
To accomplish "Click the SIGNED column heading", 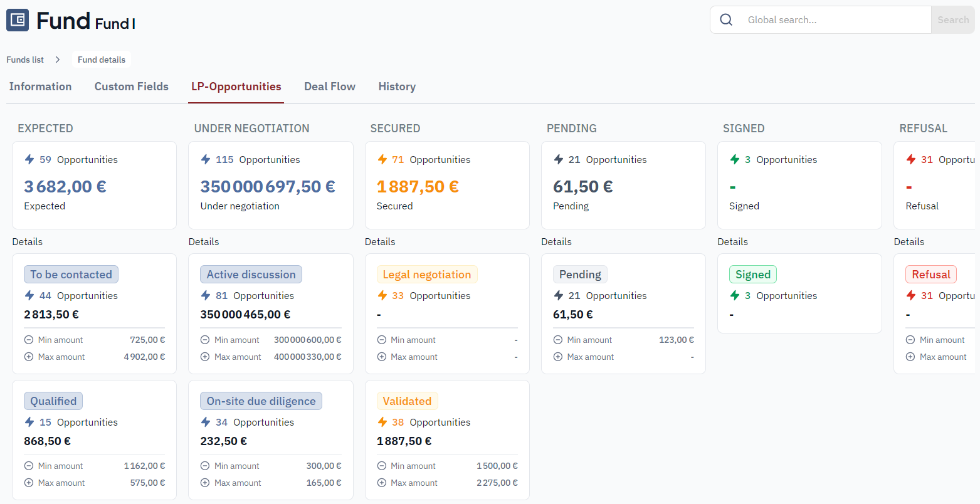I will pyautogui.click(x=744, y=129).
